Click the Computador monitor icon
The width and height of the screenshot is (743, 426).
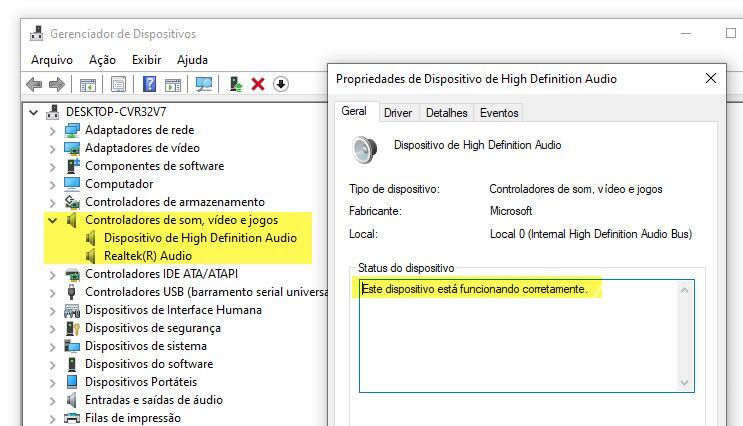pos(72,184)
